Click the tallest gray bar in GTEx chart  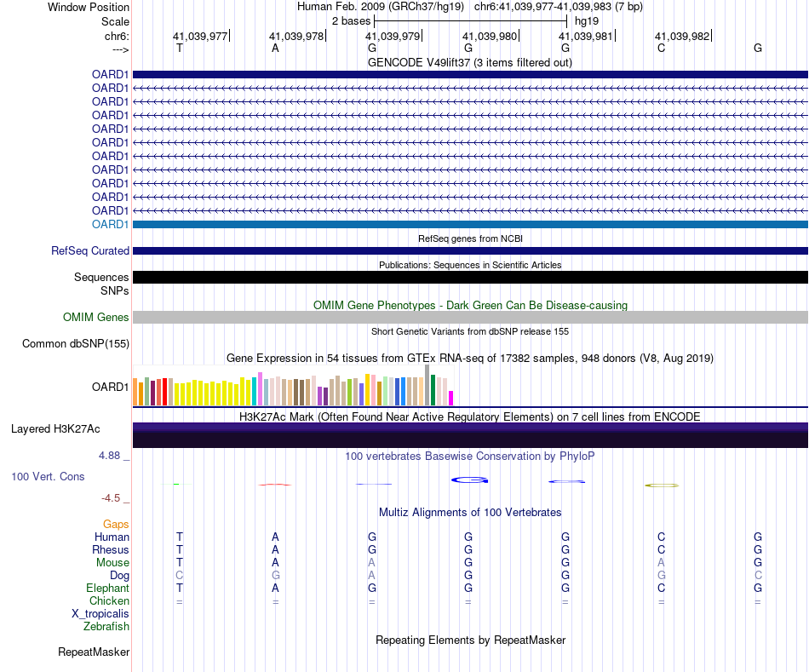pos(427,385)
